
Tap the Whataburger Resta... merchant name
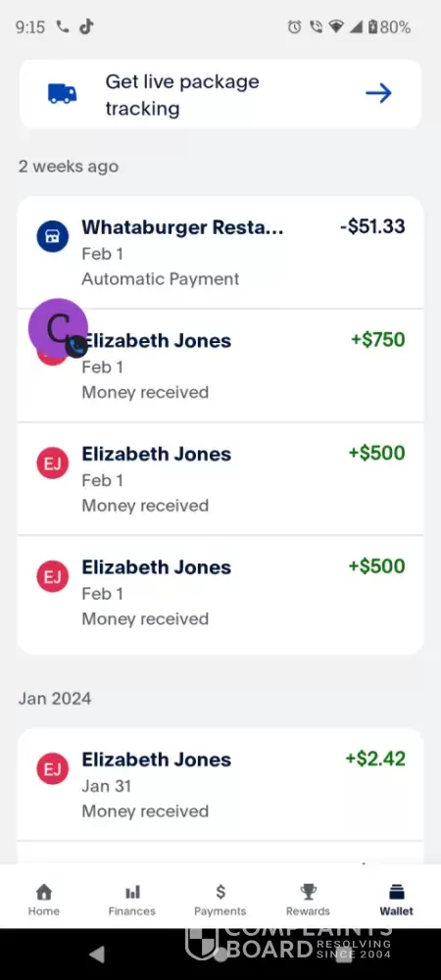point(182,227)
